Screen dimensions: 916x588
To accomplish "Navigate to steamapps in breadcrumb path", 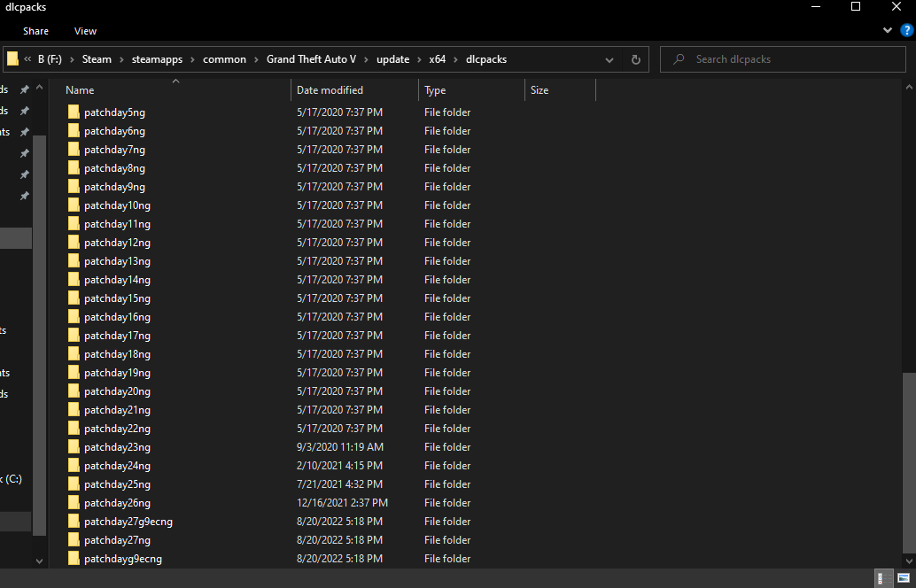I will click(157, 59).
